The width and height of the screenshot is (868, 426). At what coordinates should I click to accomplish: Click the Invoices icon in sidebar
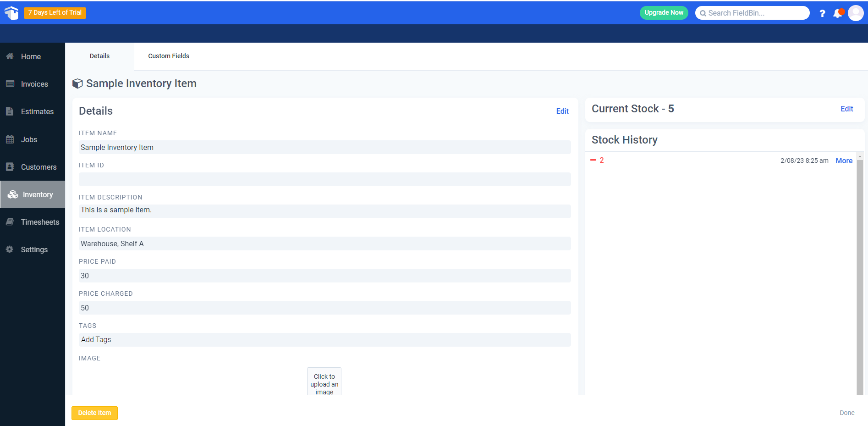[x=10, y=83]
